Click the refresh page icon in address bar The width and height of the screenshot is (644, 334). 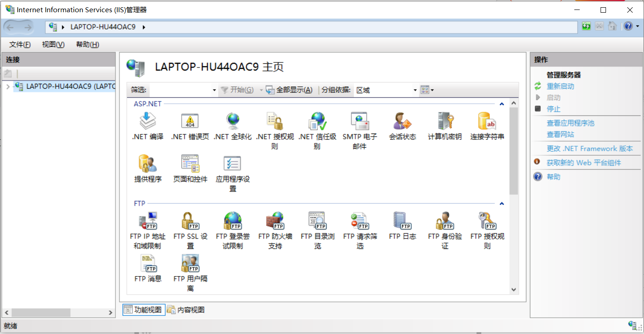tap(586, 26)
